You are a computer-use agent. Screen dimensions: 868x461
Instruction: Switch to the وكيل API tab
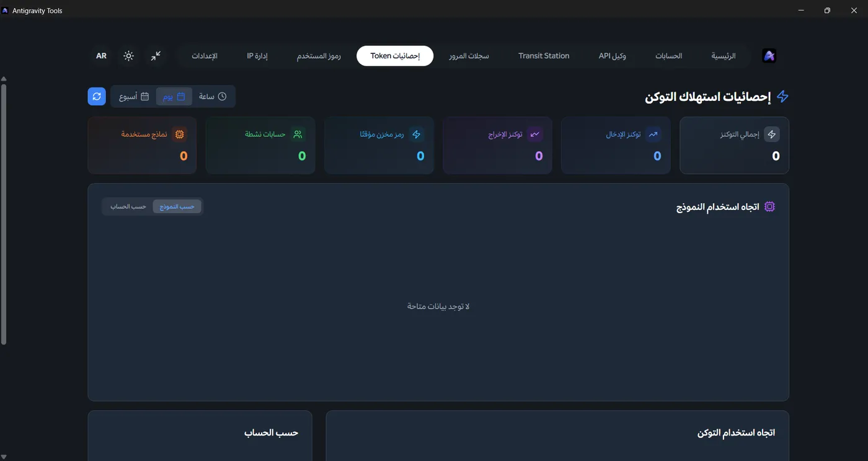click(613, 56)
